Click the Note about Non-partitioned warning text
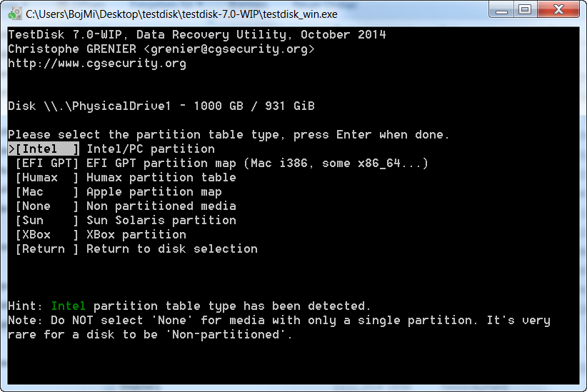 pyautogui.click(x=279, y=327)
